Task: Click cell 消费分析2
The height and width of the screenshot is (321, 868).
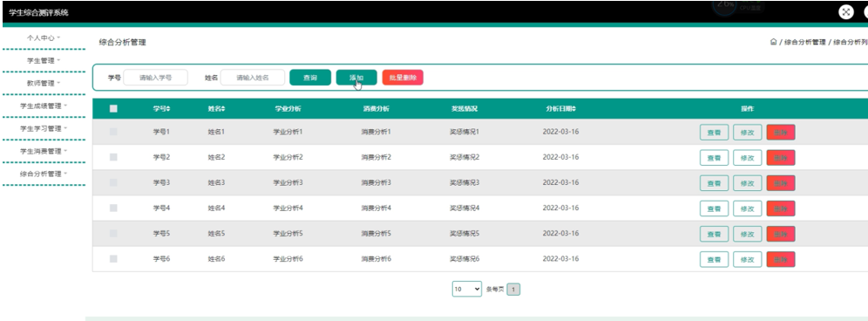Action: click(x=376, y=158)
